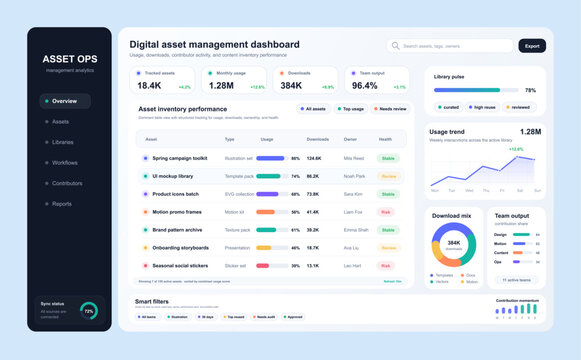This screenshot has width=581, height=360.
Task: Click the Downloads 384K card
Action: tap(306, 80)
